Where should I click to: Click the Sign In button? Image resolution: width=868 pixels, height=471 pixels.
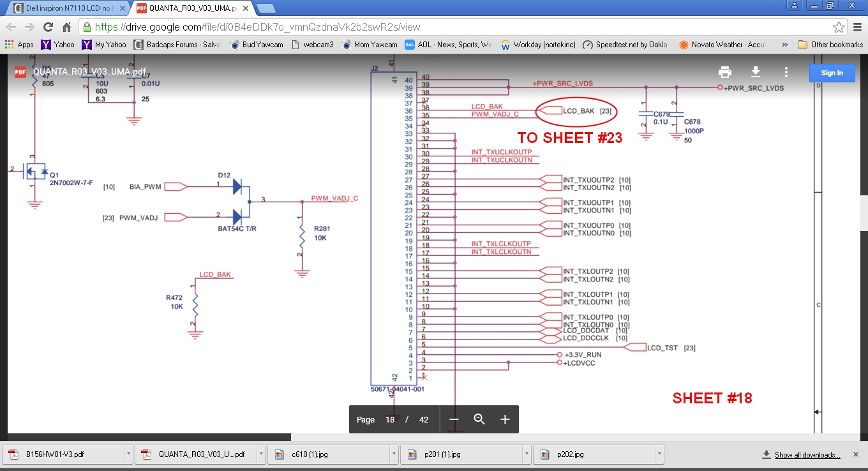[832, 73]
